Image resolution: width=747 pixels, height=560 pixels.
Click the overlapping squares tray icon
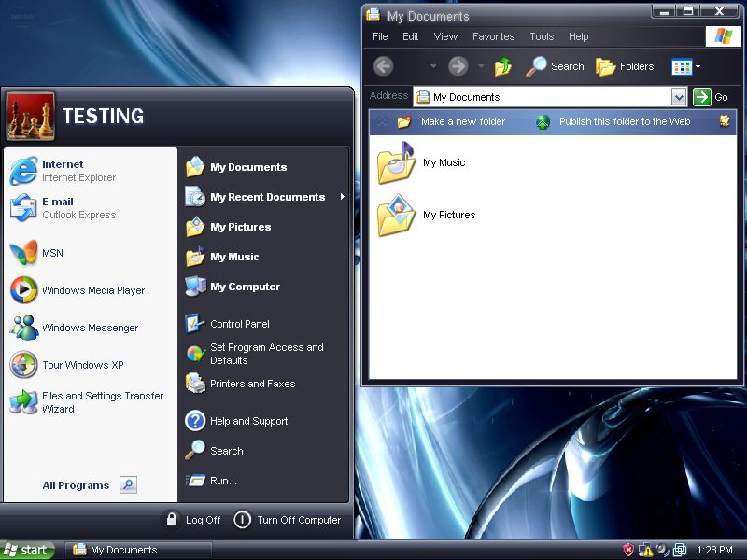(x=680, y=550)
